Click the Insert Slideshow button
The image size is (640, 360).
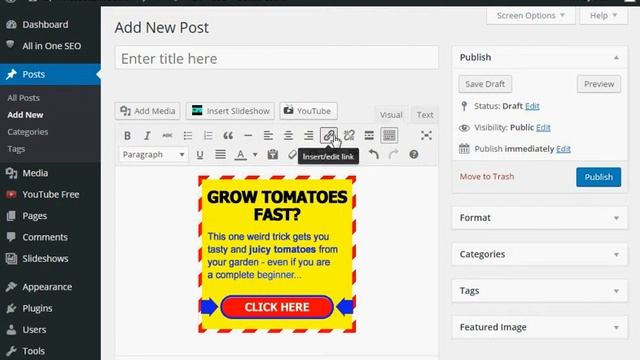click(230, 111)
